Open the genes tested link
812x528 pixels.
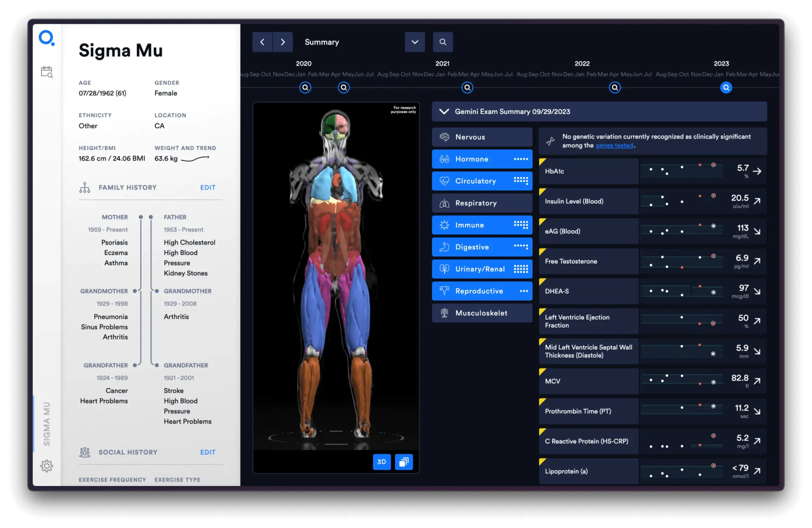click(614, 146)
